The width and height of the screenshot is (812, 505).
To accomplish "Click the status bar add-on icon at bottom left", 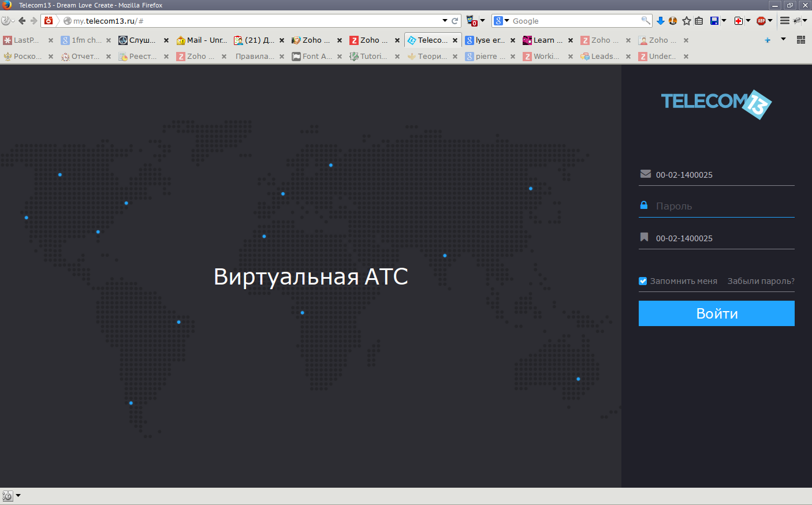I will pos(8,496).
